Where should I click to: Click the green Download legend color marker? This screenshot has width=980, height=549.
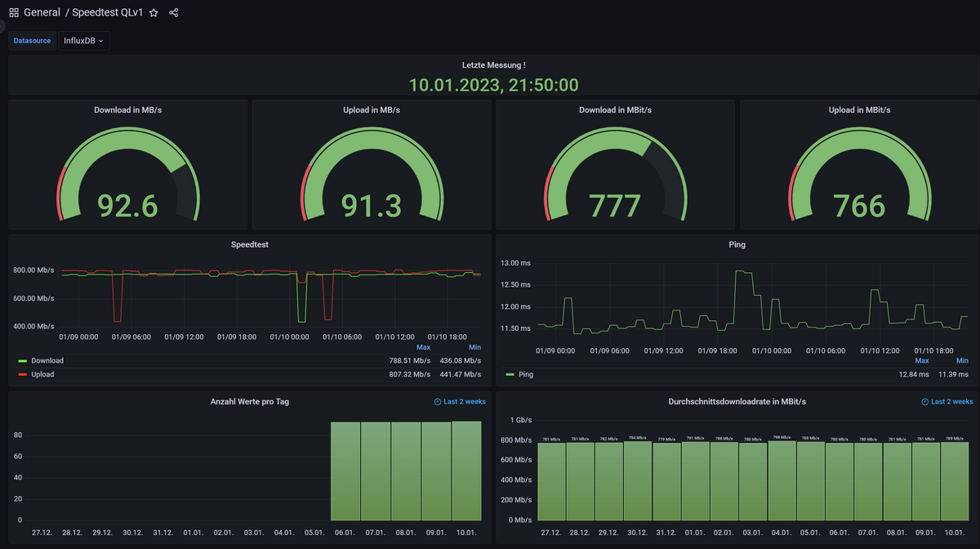[x=23, y=361]
